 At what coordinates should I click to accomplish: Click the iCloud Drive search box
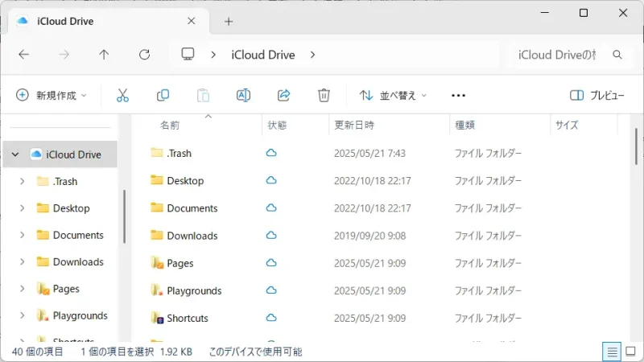[559, 55]
